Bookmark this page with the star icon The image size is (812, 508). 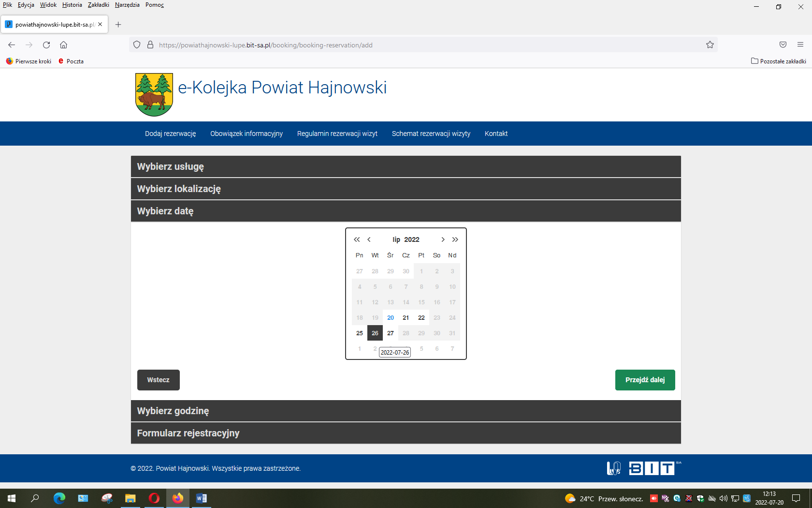click(x=710, y=45)
